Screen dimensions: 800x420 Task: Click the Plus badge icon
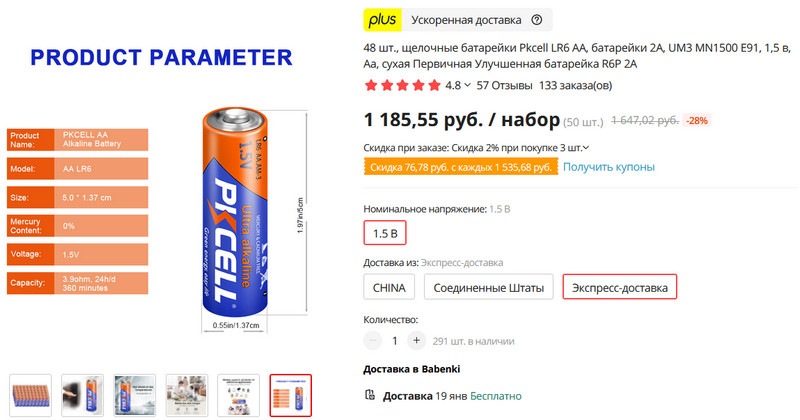coord(382,20)
